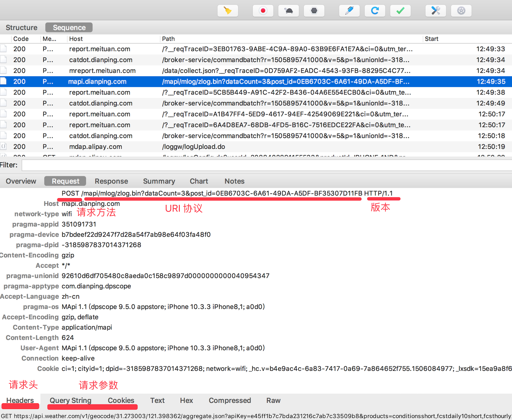This screenshot has width=512, height=420.
Task: Select the mreport.meituan.com request row
Action: coord(256,71)
